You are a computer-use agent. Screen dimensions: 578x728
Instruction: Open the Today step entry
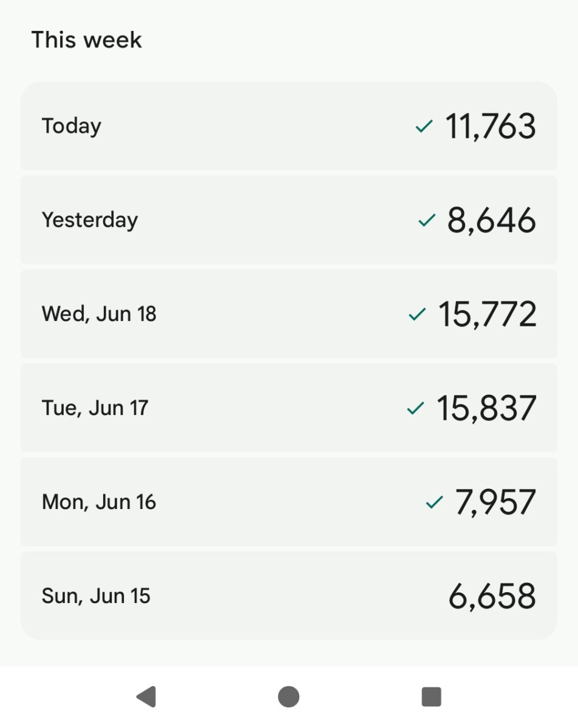(x=289, y=126)
